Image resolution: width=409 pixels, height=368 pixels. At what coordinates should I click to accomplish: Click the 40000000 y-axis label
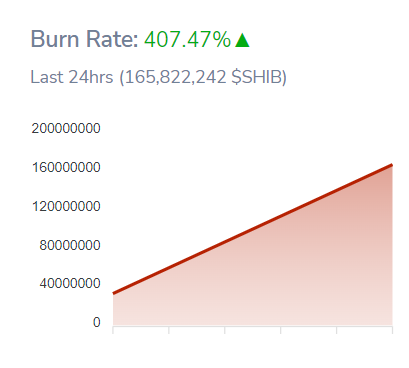pos(70,284)
